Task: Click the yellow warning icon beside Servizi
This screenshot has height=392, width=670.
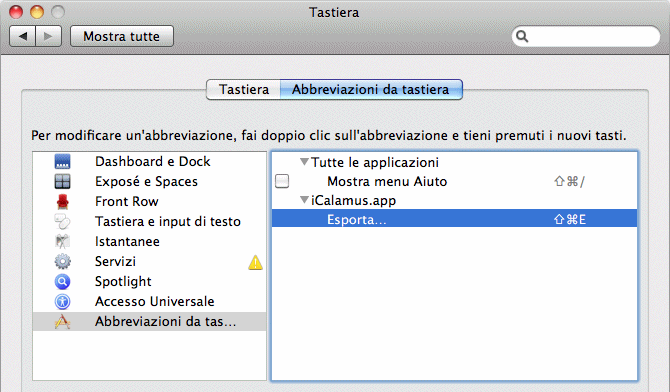Action: (256, 262)
